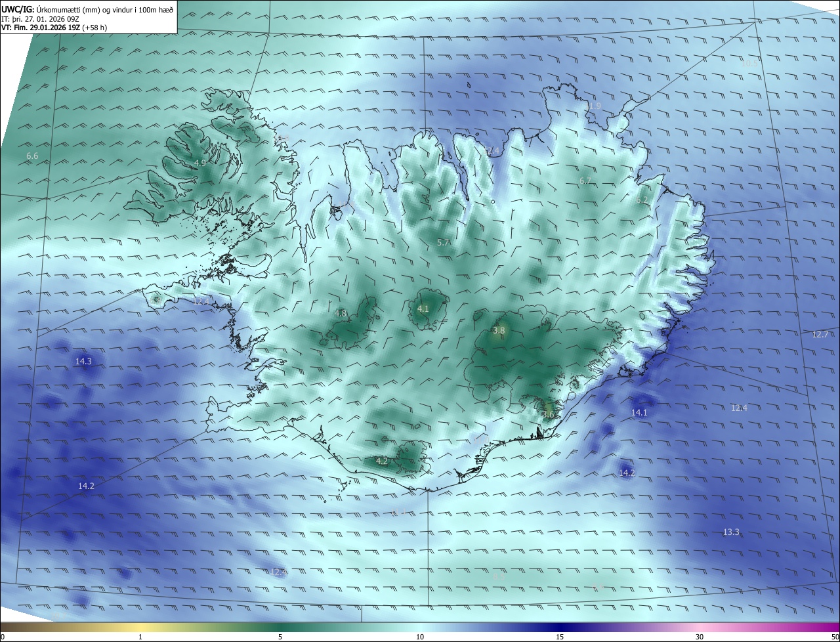Click the 4.1 value on the central glacier

click(x=423, y=309)
